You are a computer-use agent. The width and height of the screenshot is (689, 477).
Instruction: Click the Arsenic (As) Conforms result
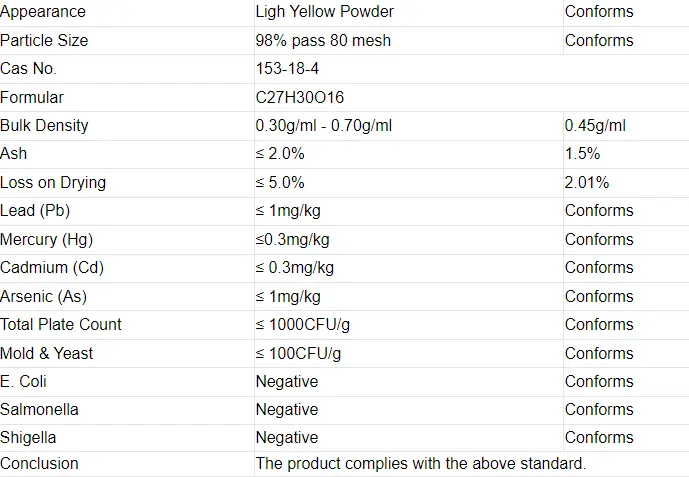point(599,296)
